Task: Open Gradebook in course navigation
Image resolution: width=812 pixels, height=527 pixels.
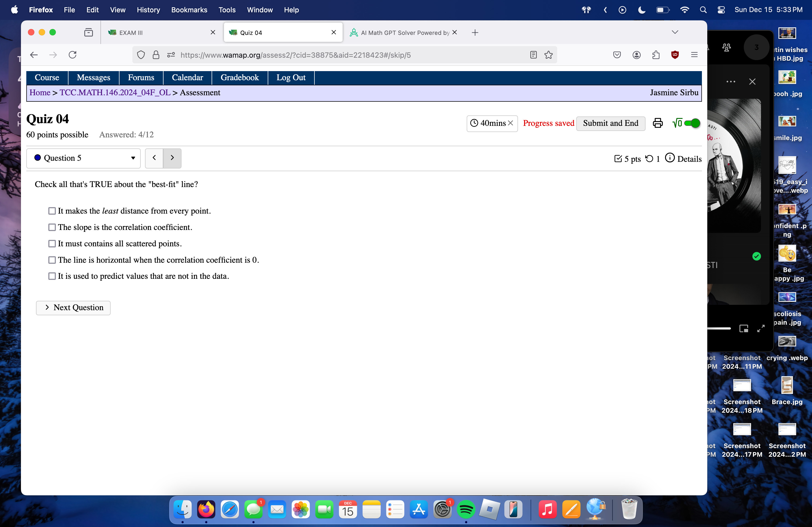Action: pyautogui.click(x=240, y=78)
